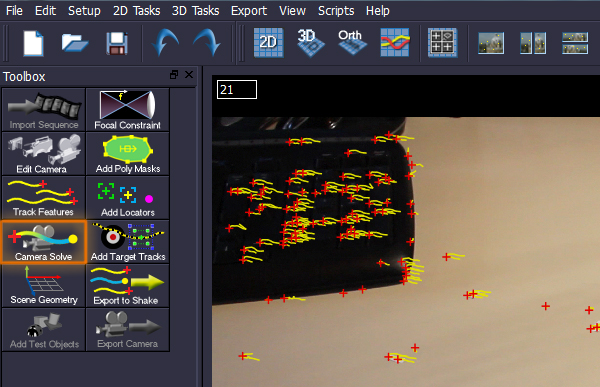The height and width of the screenshot is (387, 600).
Task: Select the four-pane quad view layout
Action: [442, 42]
